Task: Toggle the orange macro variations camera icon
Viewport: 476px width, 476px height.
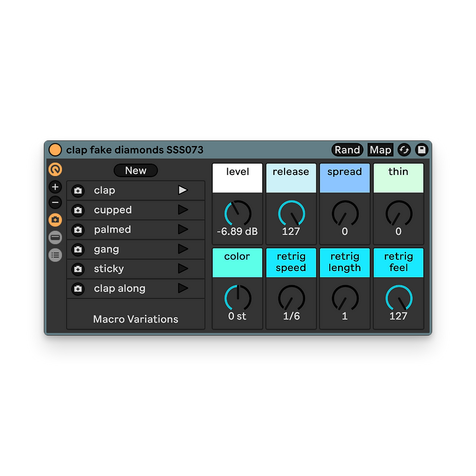Action: click(x=55, y=220)
